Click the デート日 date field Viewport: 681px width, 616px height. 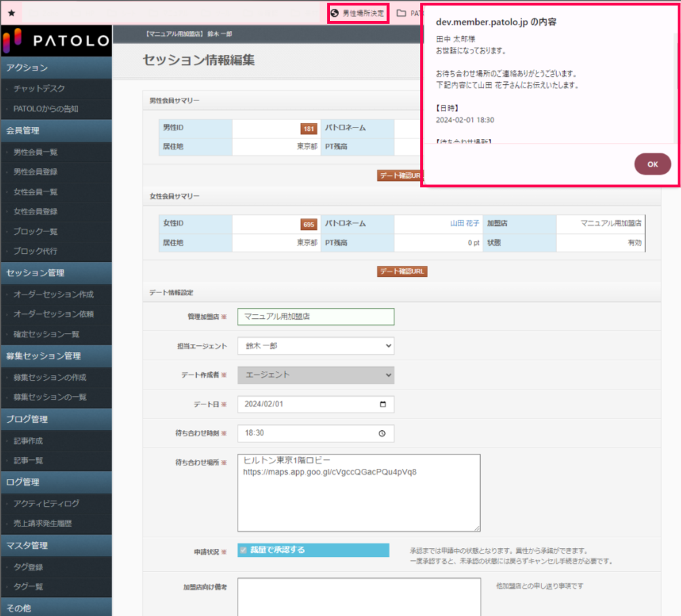(x=316, y=404)
